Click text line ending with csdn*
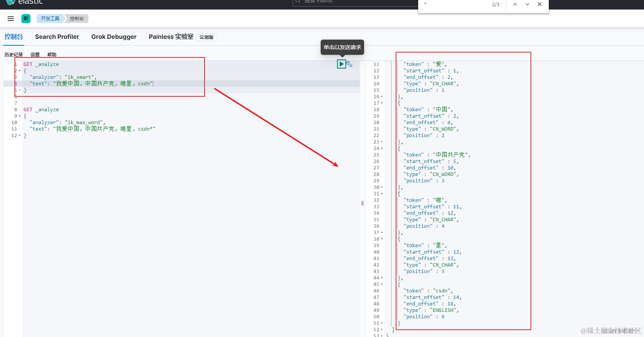The height and width of the screenshot is (337, 644). pos(93,129)
